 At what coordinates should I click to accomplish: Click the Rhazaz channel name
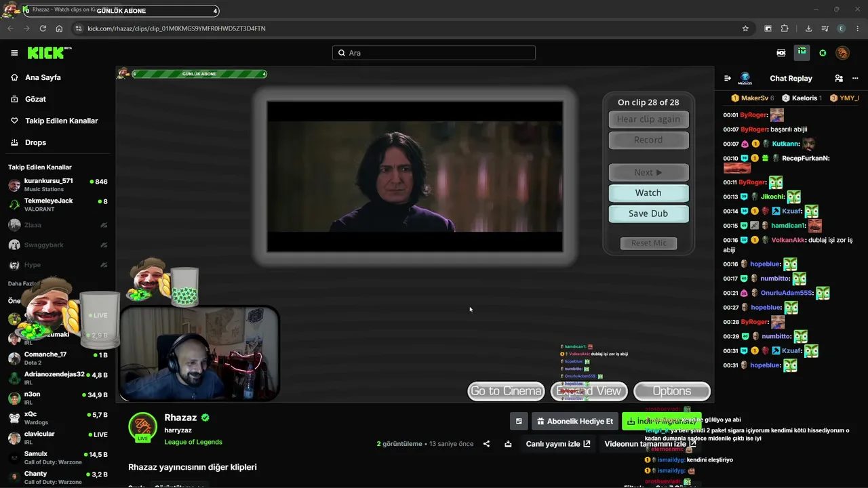coord(180,418)
